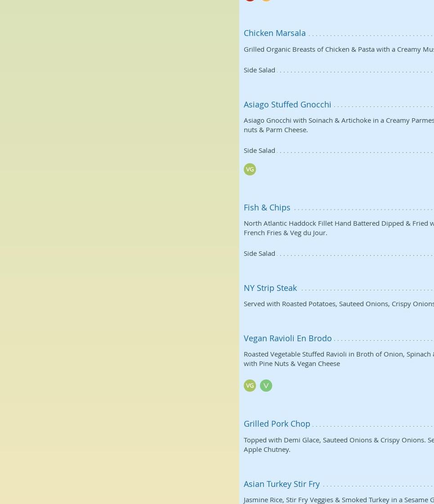Viewport: 434px width, 504px height.
Task: Click the V vegan badge under Vegan Ravioli
Action: pos(266,385)
